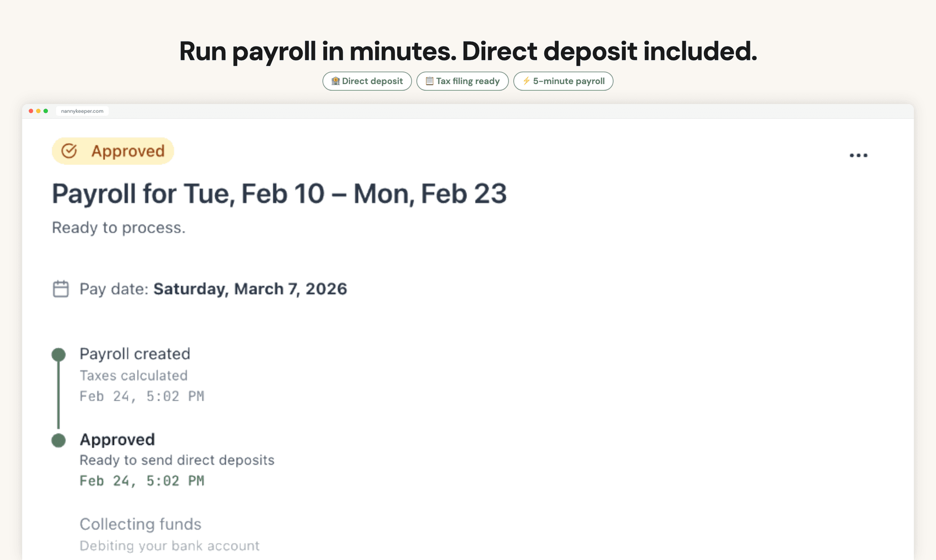Click the Direct deposit pill badge

367,81
